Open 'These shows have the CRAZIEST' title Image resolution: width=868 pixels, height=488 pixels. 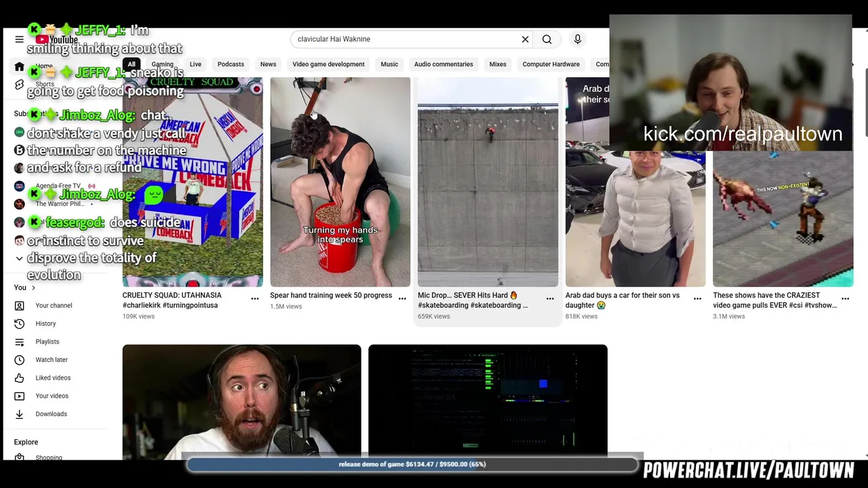pyautogui.click(x=775, y=300)
